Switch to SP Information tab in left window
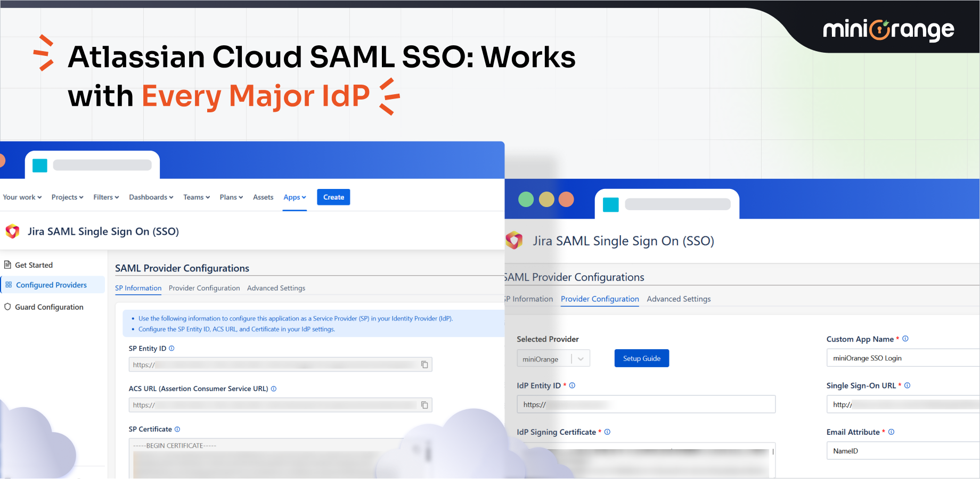 click(138, 288)
